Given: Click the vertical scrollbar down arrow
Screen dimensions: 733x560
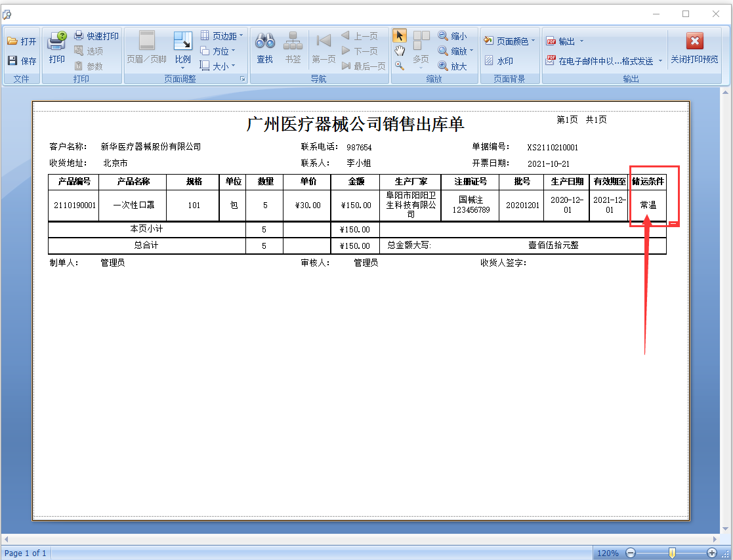Looking at the screenshot, I should pyautogui.click(x=726, y=529).
